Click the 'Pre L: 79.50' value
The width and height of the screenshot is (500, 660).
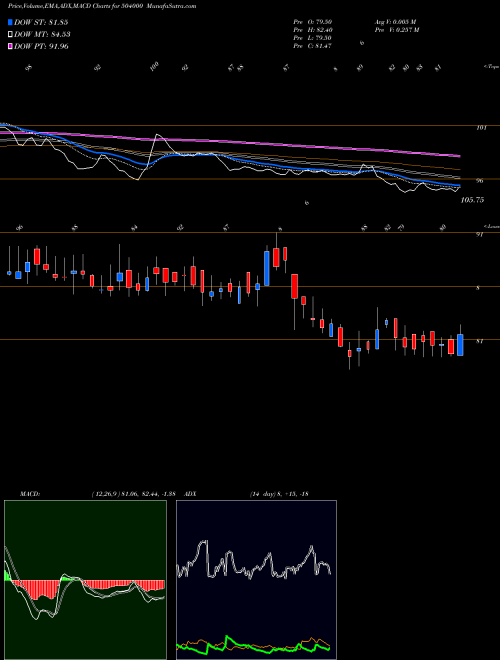point(312,38)
